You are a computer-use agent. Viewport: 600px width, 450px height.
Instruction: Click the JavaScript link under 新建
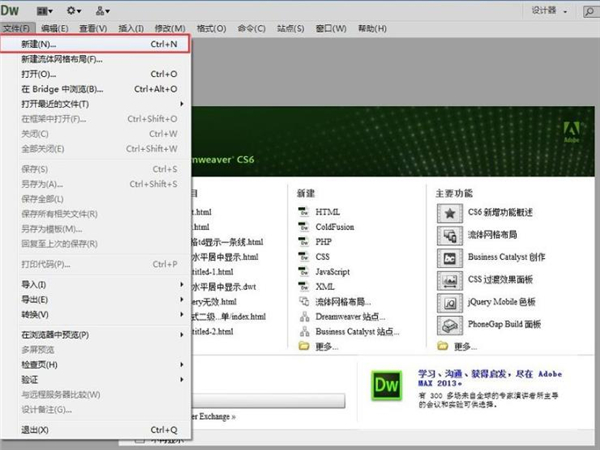click(333, 272)
